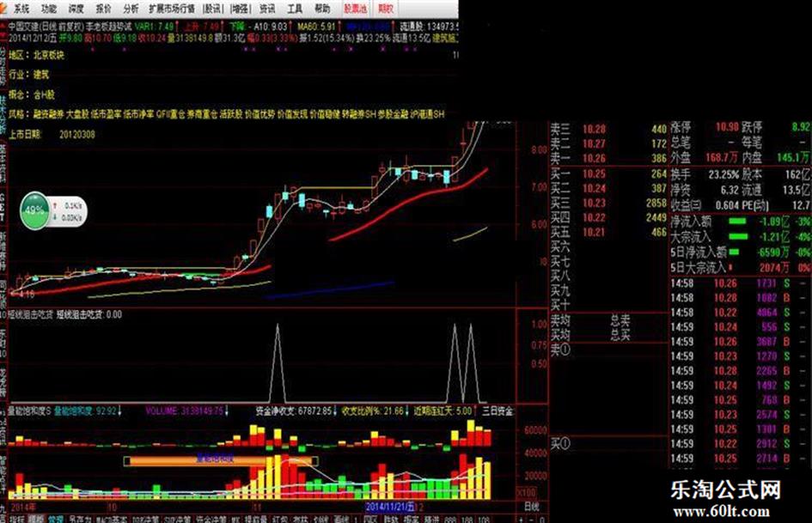Select the 分时走势 sidebar tab
This screenshot has height=523, width=812.
pos(3,66)
